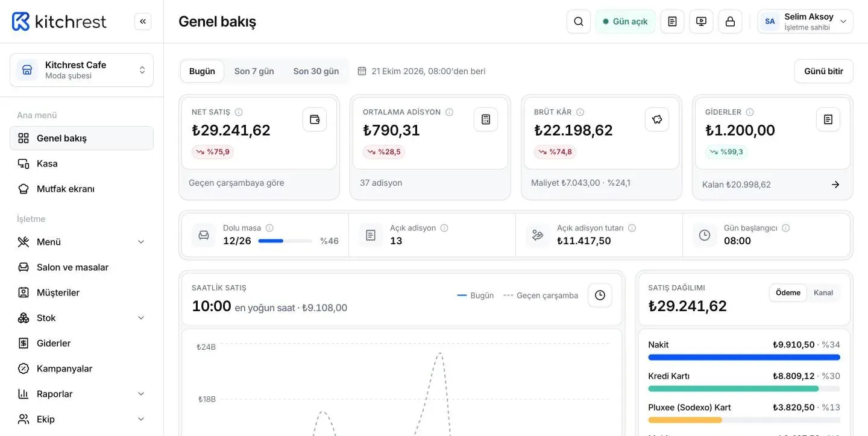Switch sales distribution to Ödeme

point(788,293)
